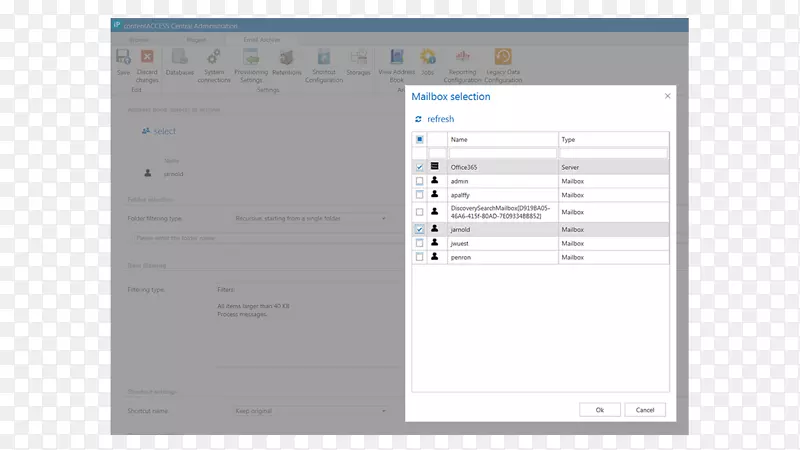The image size is (800, 450).
Task: Sort by the Name column header
Action: (503, 139)
